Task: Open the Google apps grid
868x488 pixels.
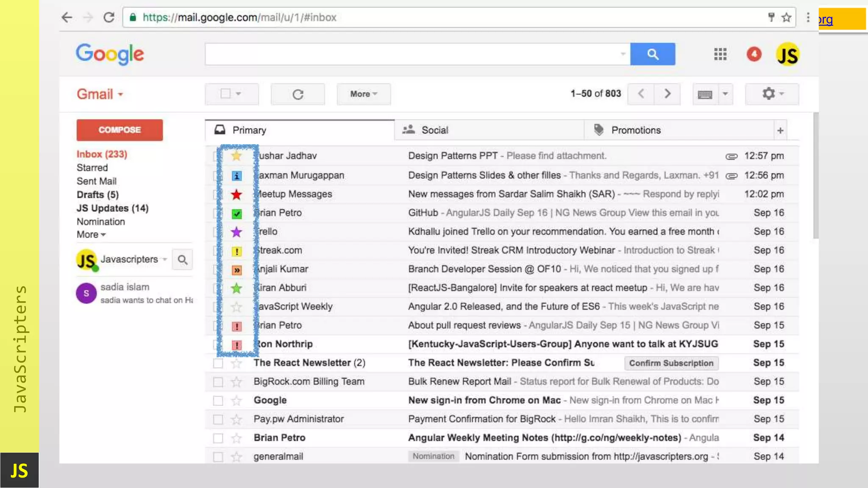Action: 720,54
